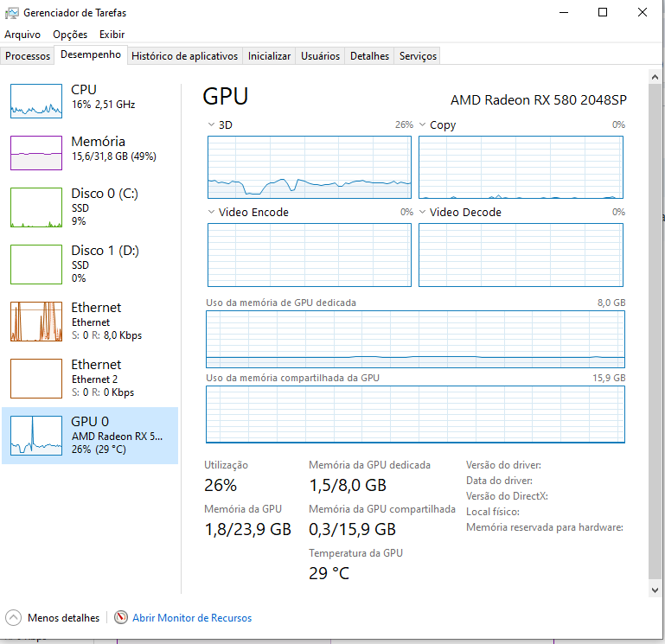The height and width of the screenshot is (644, 665).
Task: Click the 15,6/31,8 GB (49%) memory reading
Action: tap(113, 156)
